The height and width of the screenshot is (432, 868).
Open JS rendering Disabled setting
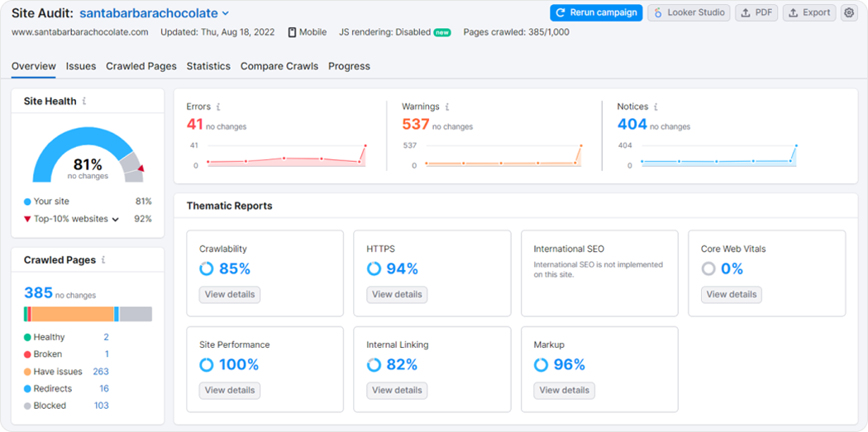384,32
